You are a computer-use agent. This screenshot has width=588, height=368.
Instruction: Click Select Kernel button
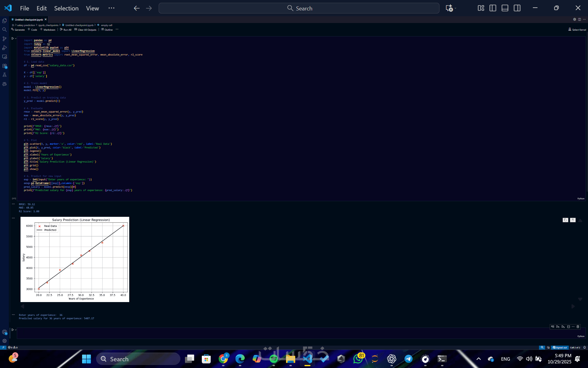[x=577, y=30]
